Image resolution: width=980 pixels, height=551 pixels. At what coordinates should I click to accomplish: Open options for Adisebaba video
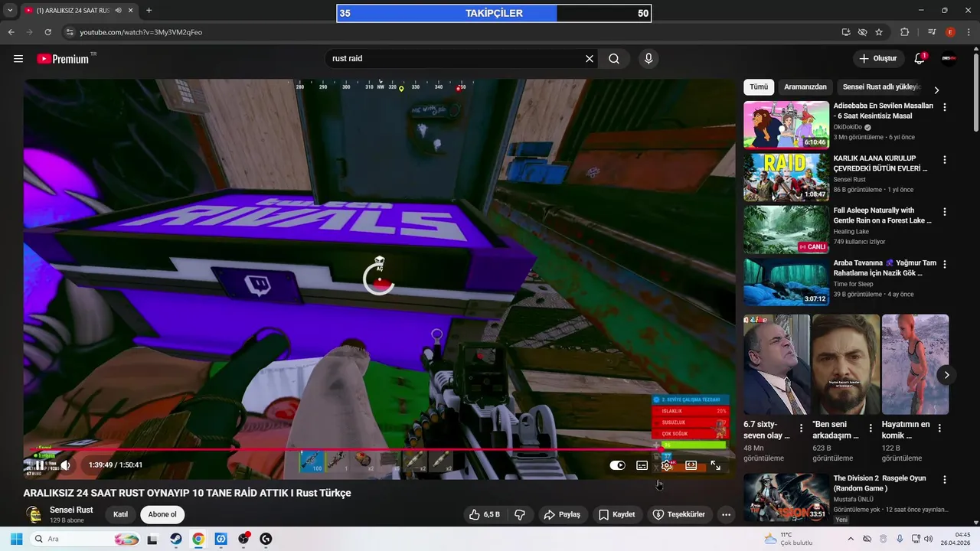945,108
